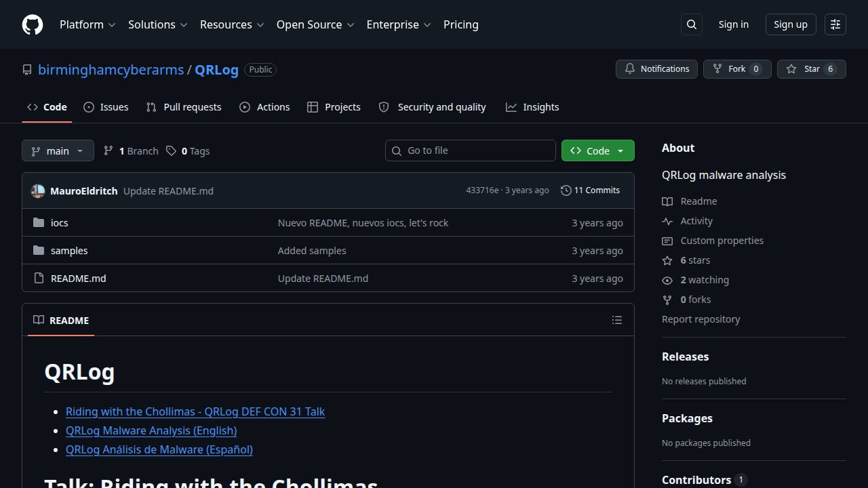Click the branch icon next to 1 Branch
Viewport: 868px width, 488px height.
pyautogui.click(x=108, y=150)
